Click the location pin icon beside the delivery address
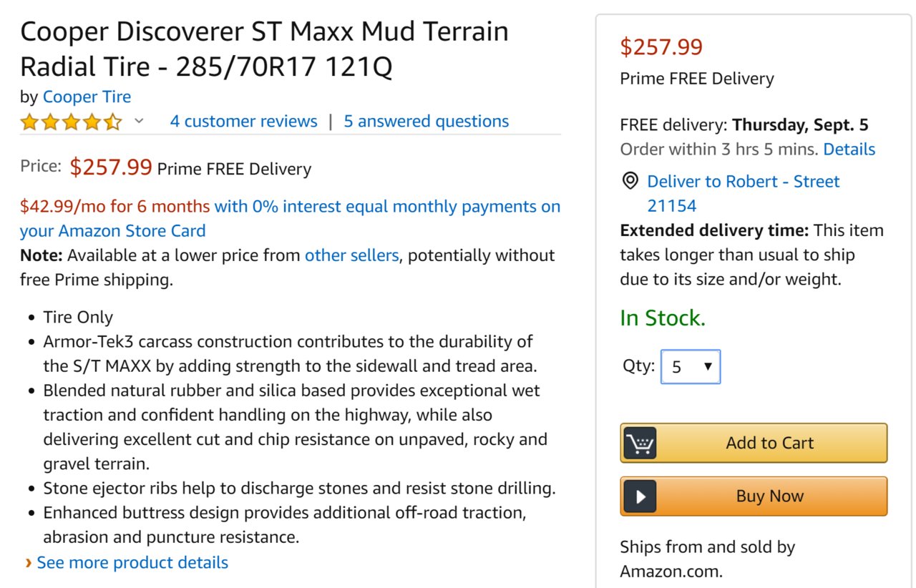This screenshot has width=916, height=588. (x=630, y=181)
